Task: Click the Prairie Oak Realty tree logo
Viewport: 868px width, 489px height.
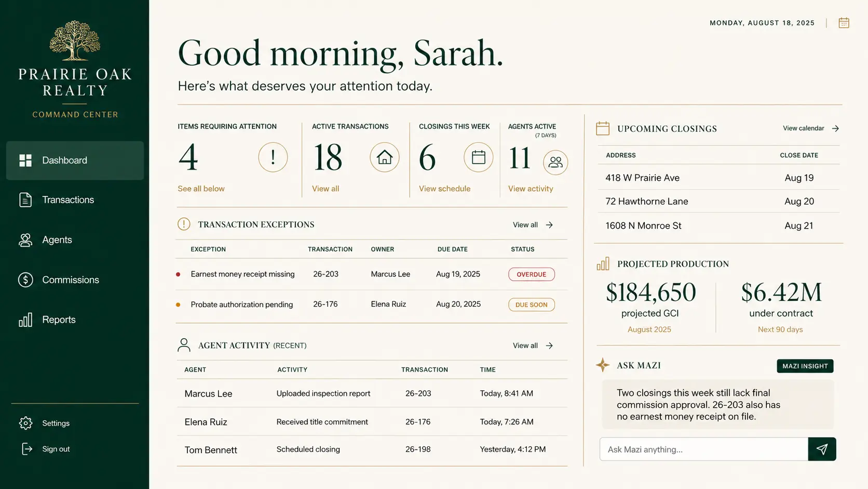Action: (75, 41)
